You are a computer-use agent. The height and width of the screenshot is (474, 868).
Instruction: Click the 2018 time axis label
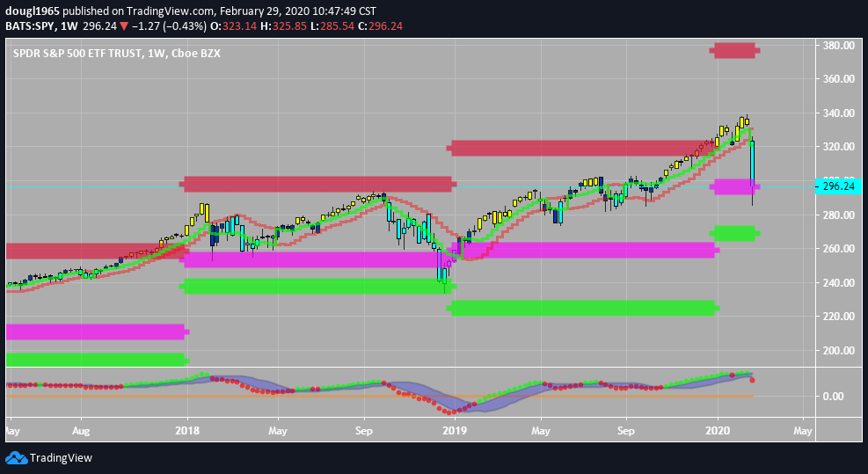[x=187, y=431]
